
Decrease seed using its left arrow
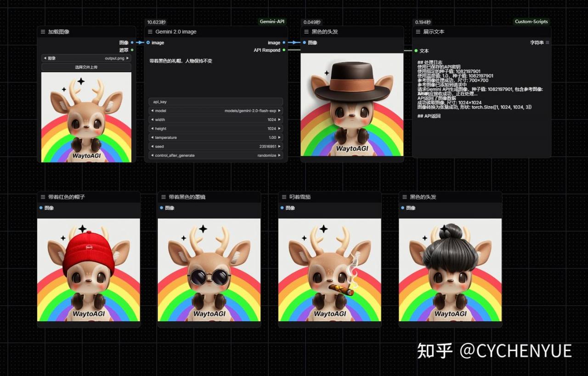click(x=152, y=146)
